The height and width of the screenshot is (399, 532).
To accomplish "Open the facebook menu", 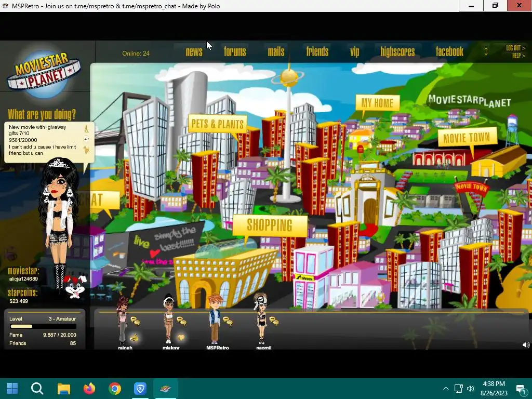I will coord(449,51).
